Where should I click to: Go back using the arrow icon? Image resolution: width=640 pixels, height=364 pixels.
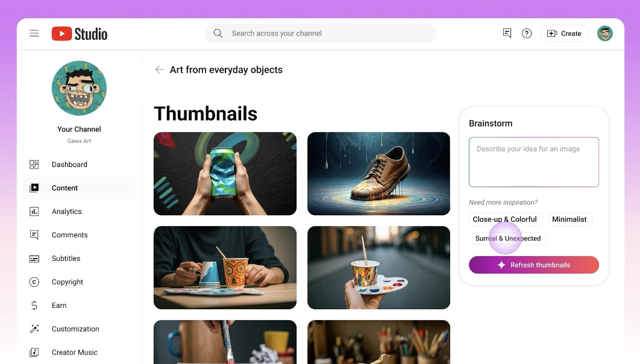coord(160,70)
